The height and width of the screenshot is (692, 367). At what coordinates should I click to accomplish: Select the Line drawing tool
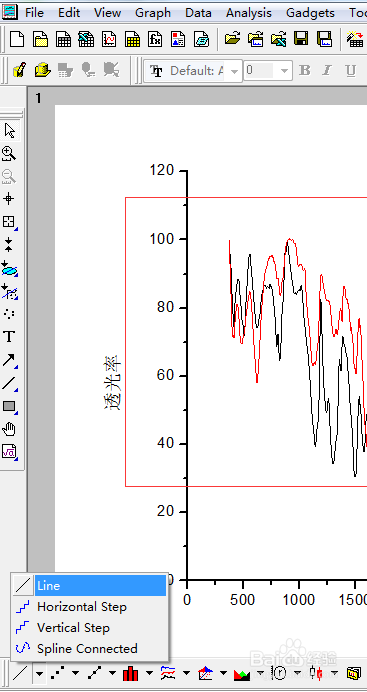coord(9,383)
